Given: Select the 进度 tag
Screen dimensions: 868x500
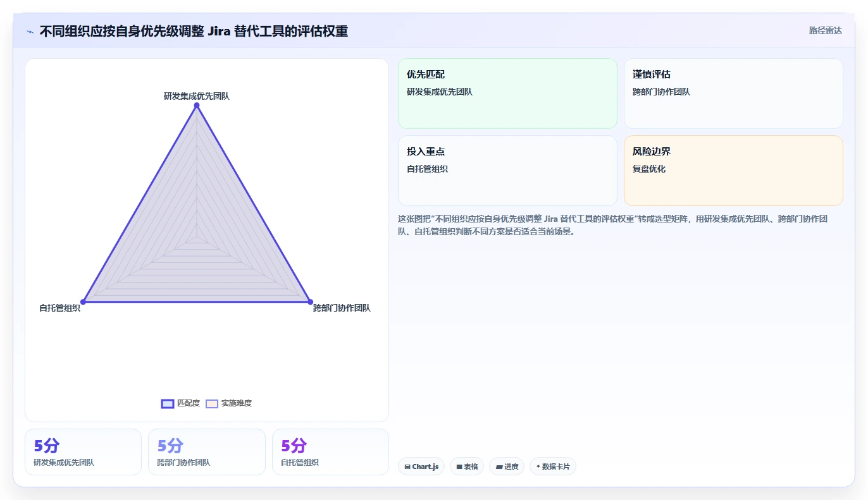Looking at the screenshot, I should click(x=507, y=466).
